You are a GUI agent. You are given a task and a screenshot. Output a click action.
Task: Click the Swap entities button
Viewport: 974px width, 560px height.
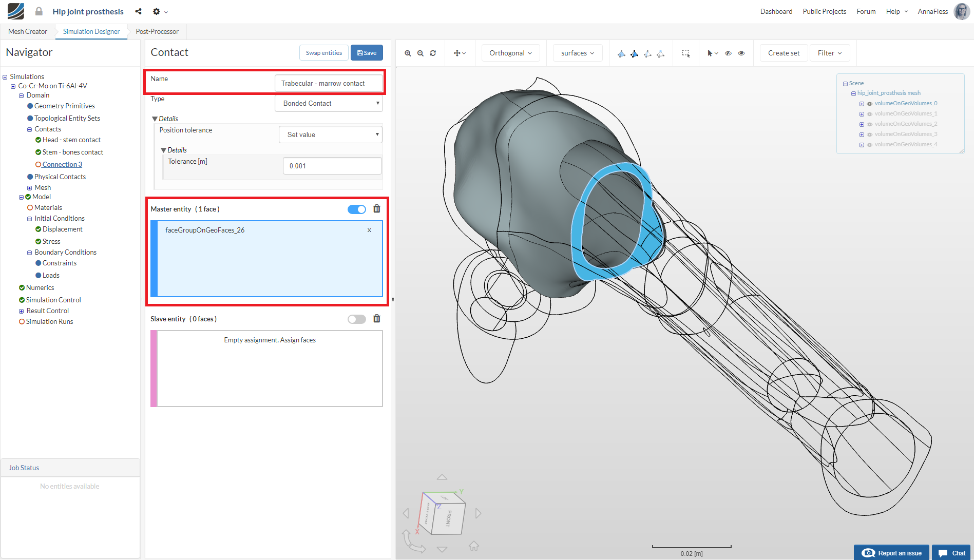click(324, 53)
